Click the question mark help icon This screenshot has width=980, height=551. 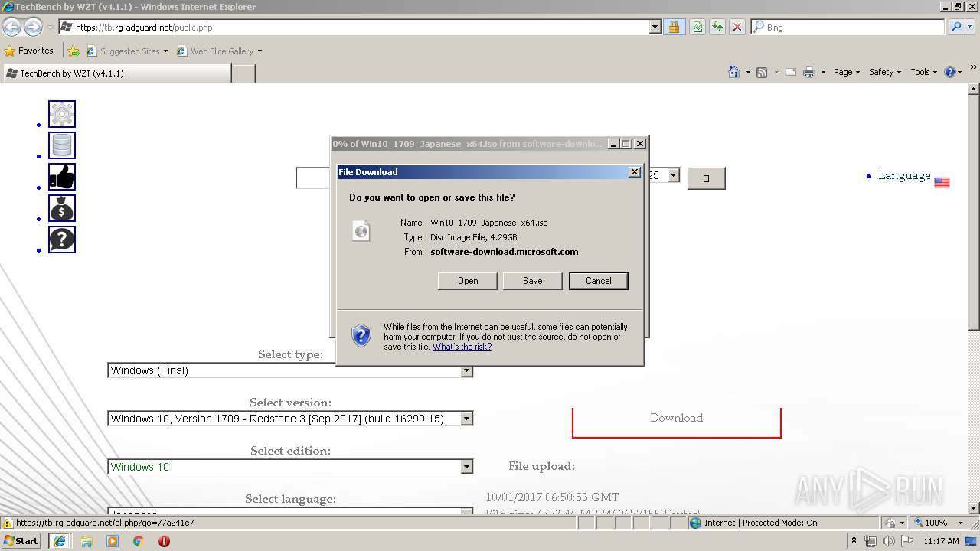click(62, 240)
